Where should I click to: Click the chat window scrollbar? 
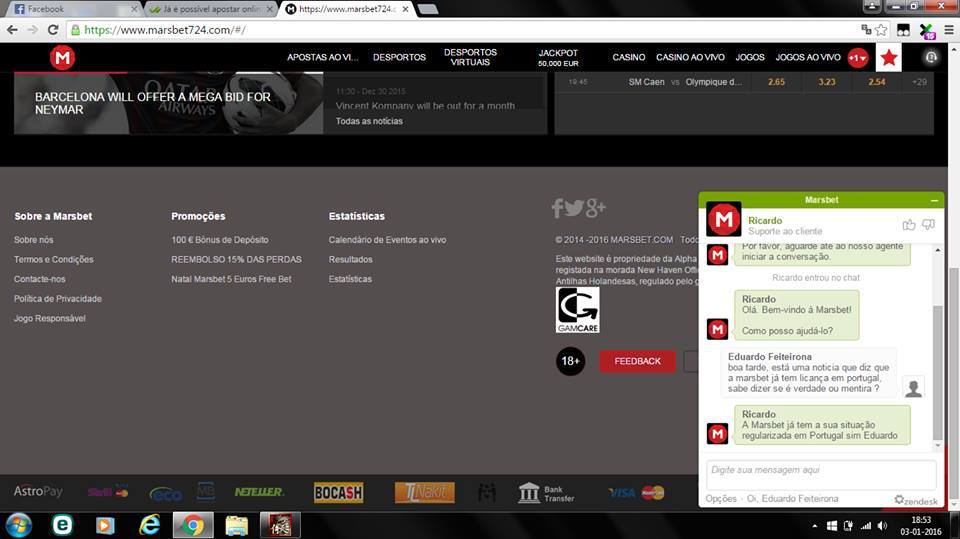(937, 371)
